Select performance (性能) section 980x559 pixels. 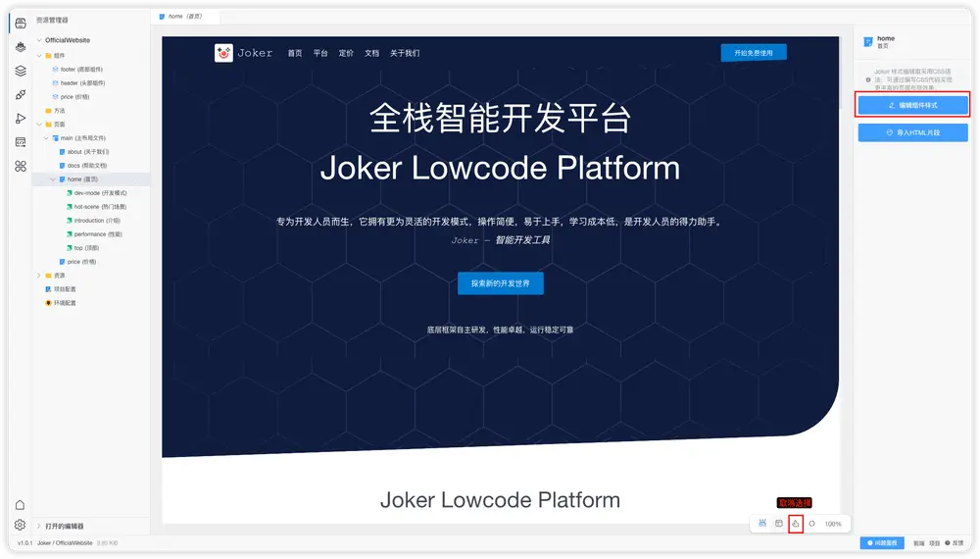pos(94,234)
